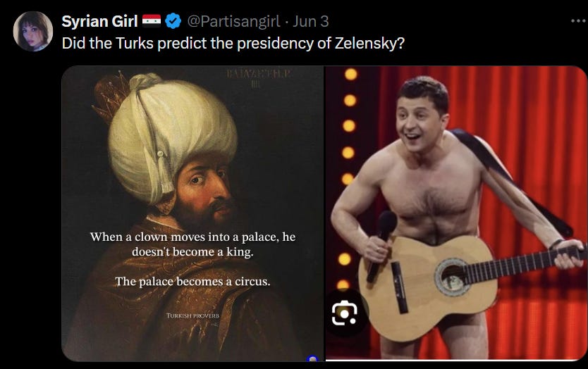Image resolution: width=588 pixels, height=369 pixels.
Task: Click the small blue-ringed avatar below the painting
Action: 312,358
